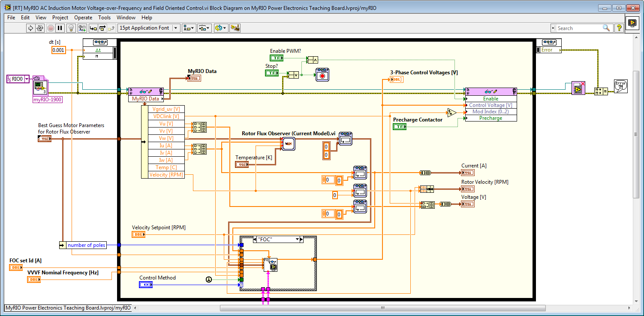The height and width of the screenshot is (316, 644).
Task: Click the search magnifier icon
Action: [x=606, y=28]
